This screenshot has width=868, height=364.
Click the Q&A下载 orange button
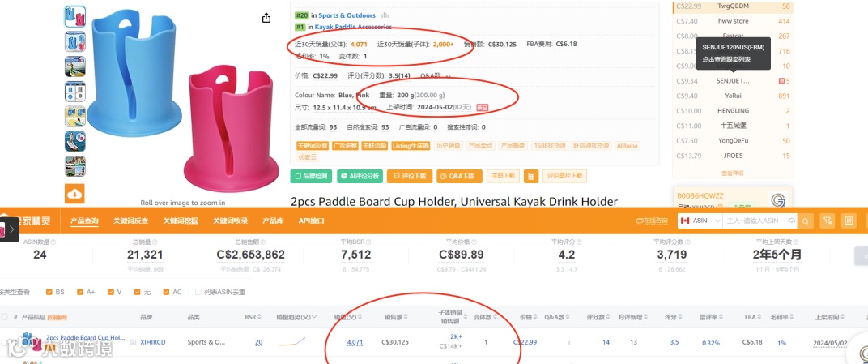pyautogui.click(x=459, y=176)
